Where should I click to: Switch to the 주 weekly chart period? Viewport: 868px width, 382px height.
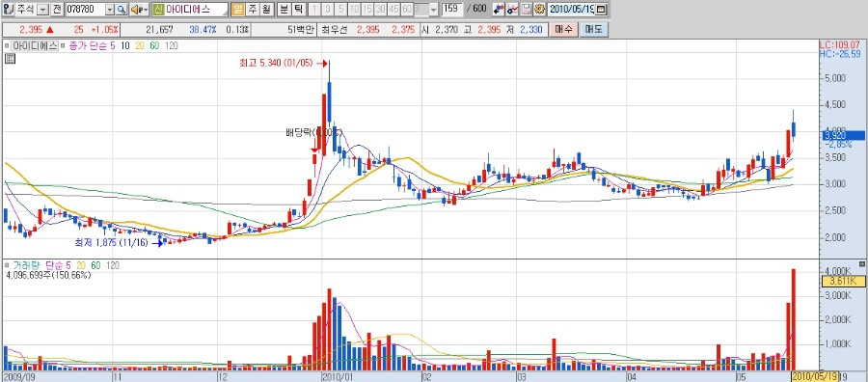point(252,10)
